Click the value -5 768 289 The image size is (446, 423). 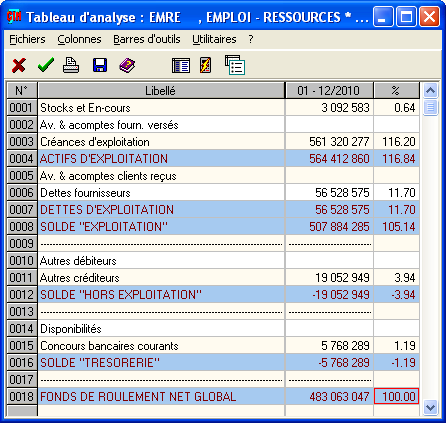click(344, 363)
